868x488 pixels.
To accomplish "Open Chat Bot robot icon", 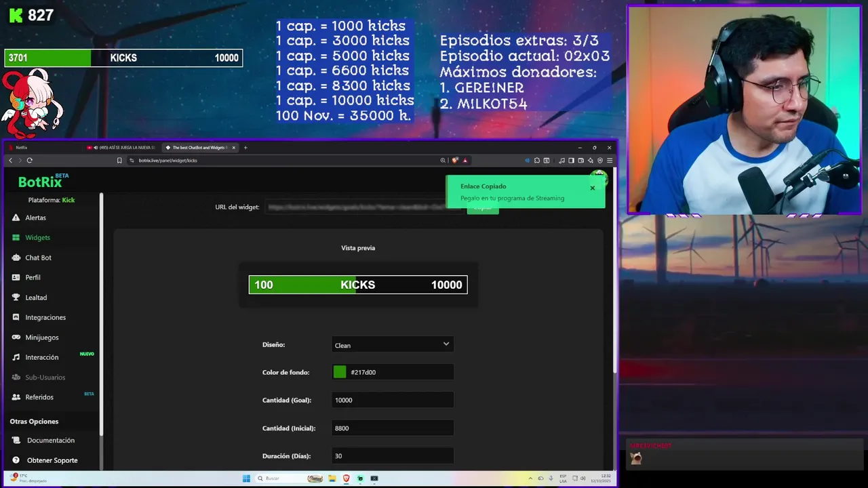I will click(x=16, y=258).
